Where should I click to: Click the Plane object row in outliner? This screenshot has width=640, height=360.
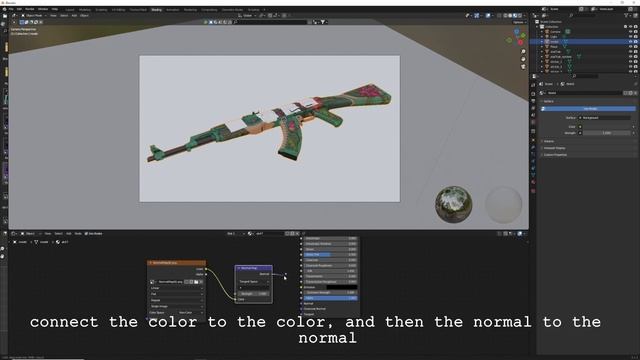553,47
